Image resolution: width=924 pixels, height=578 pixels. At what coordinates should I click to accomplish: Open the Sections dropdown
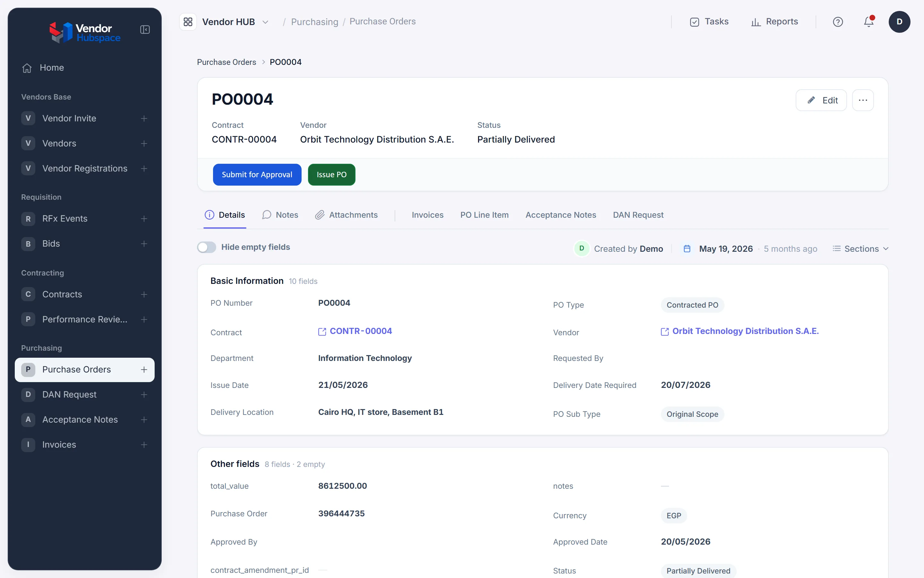point(860,249)
